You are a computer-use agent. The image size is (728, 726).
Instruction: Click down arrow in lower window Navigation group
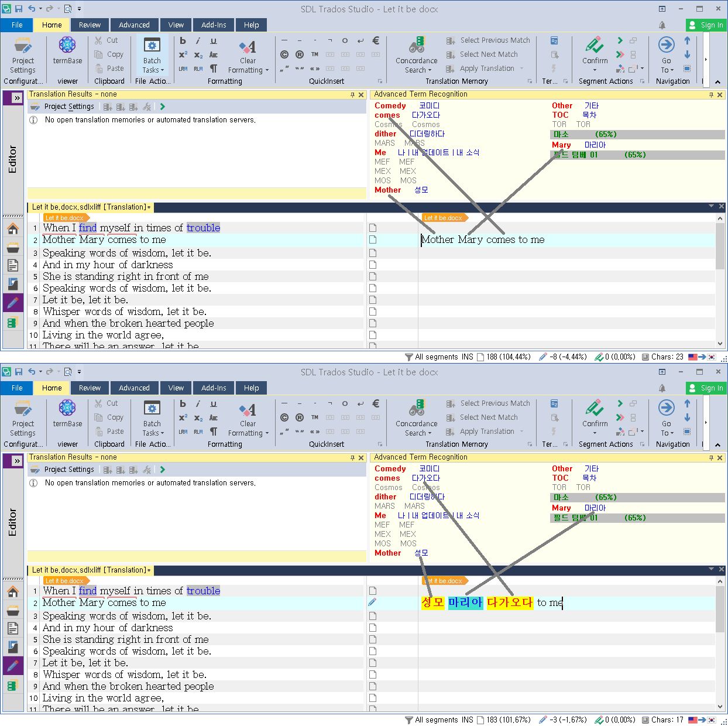687,418
